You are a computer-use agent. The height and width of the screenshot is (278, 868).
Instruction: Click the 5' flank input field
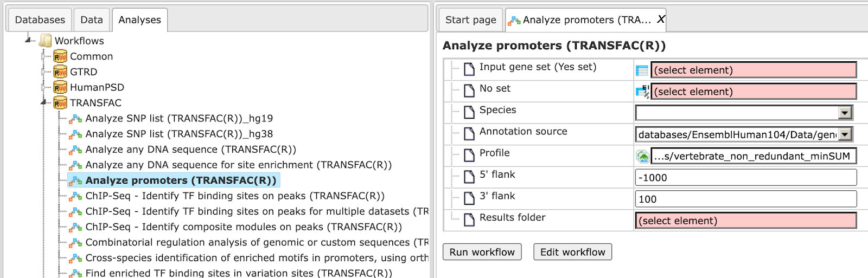point(746,177)
